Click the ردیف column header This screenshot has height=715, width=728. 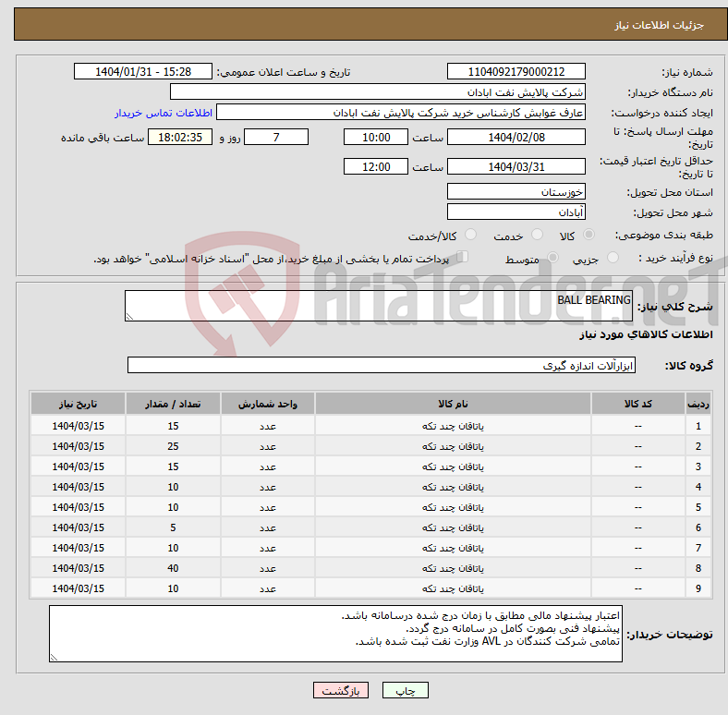pyautogui.click(x=698, y=404)
